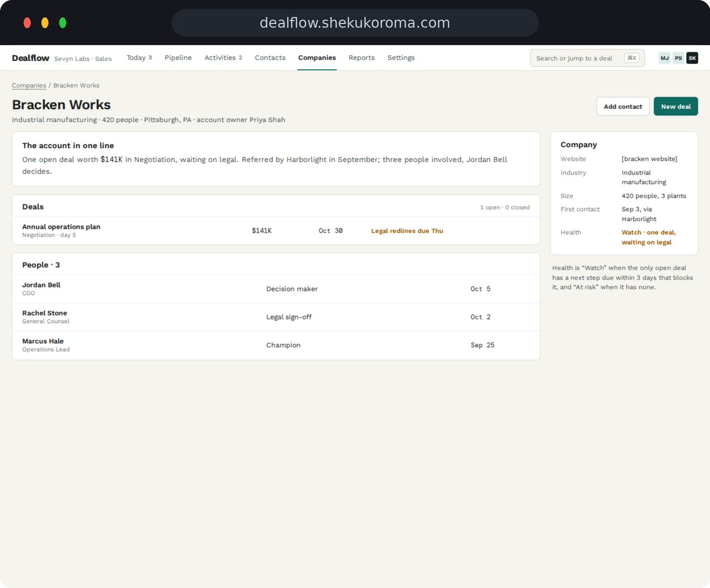This screenshot has height=588, width=710.
Task: Open the Pipeline tab
Action: [178, 58]
